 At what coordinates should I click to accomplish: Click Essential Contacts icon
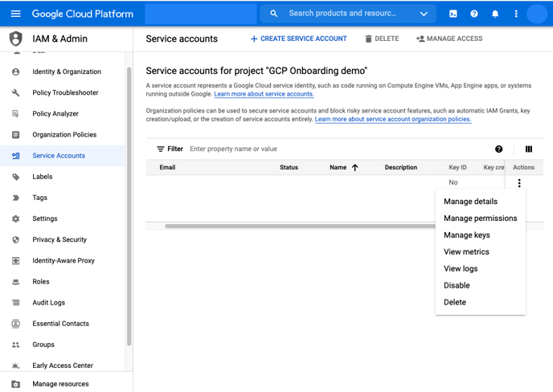15,324
